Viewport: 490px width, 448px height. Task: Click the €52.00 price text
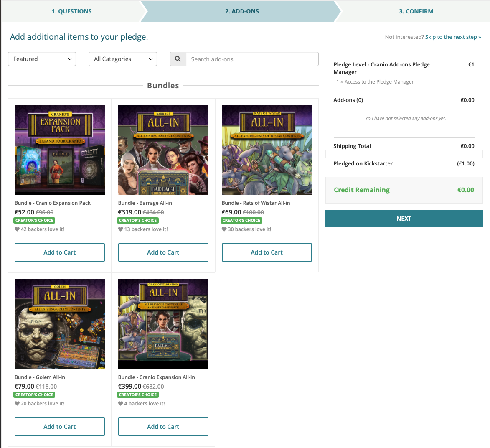24,212
